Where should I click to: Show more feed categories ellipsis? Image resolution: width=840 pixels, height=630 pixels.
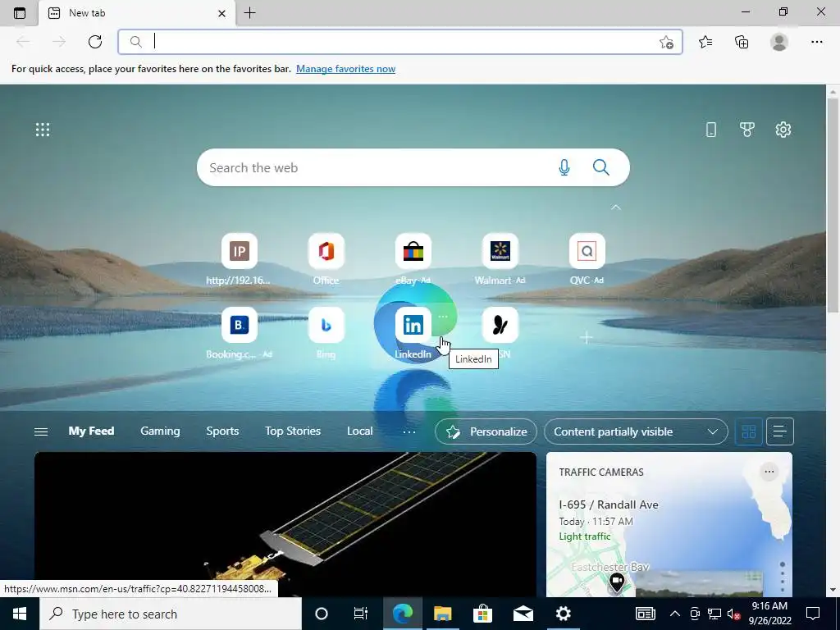tap(409, 431)
